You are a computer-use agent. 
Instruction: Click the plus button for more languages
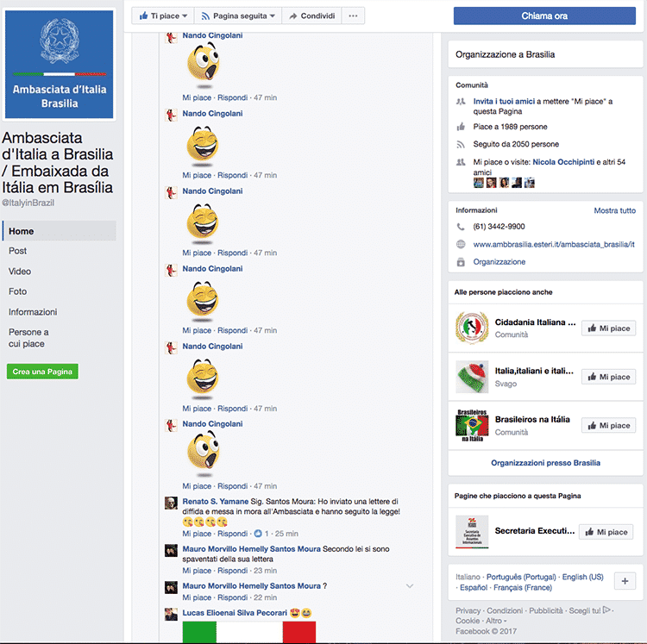tap(625, 581)
